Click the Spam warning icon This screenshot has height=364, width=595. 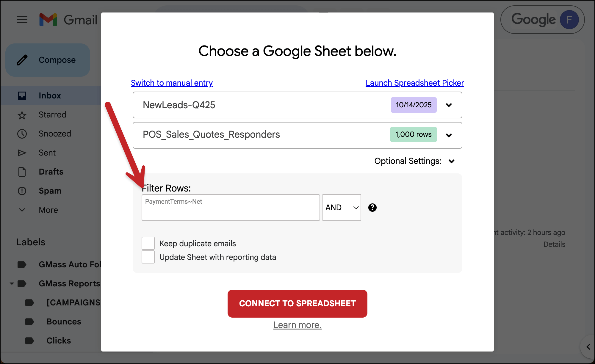[x=22, y=191]
